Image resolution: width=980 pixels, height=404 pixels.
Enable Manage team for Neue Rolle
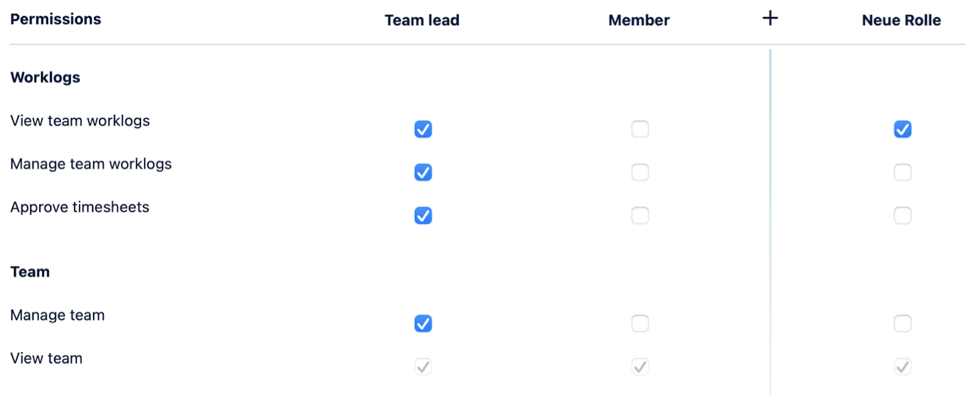[x=902, y=323]
